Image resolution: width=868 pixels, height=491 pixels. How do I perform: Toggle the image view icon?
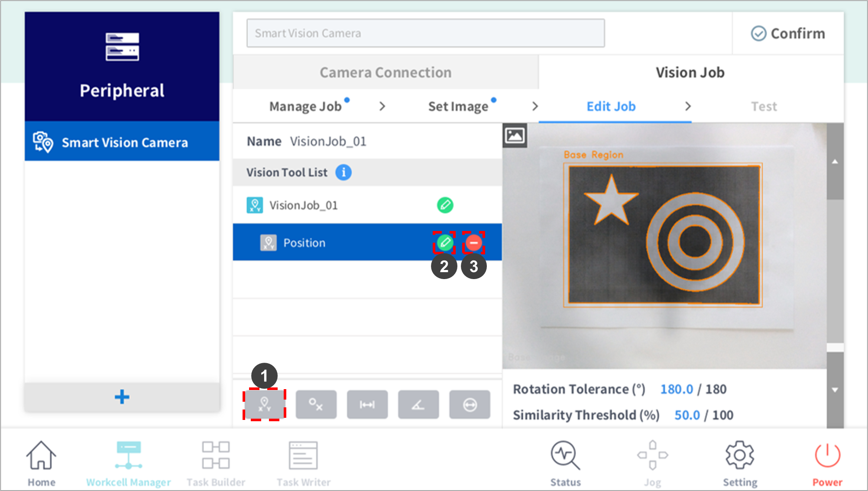coord(515,135)
